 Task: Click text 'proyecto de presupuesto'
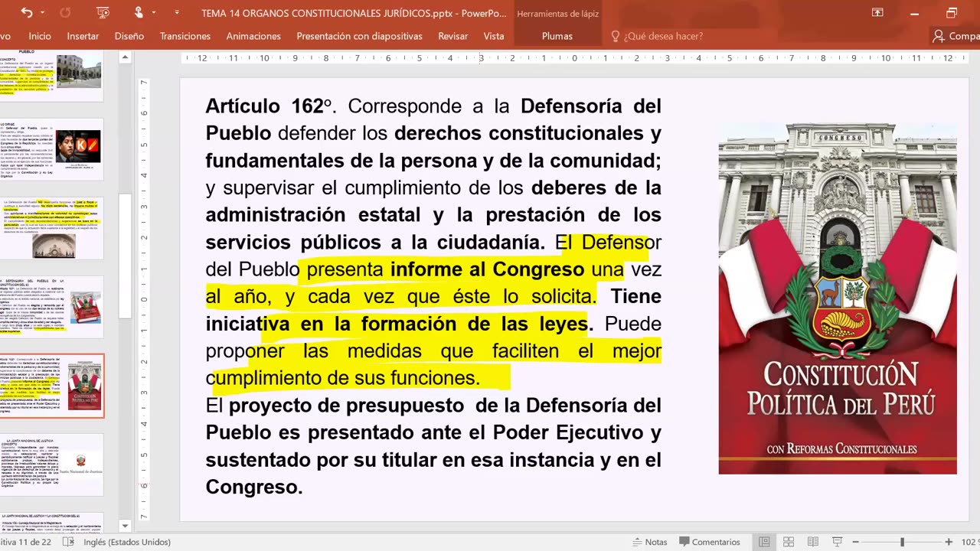[x=346, y=406]
